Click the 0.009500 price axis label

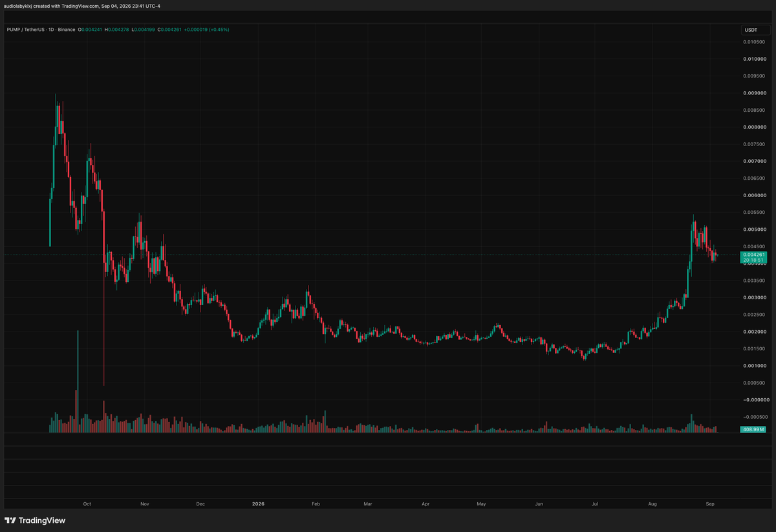click(755, 76)
